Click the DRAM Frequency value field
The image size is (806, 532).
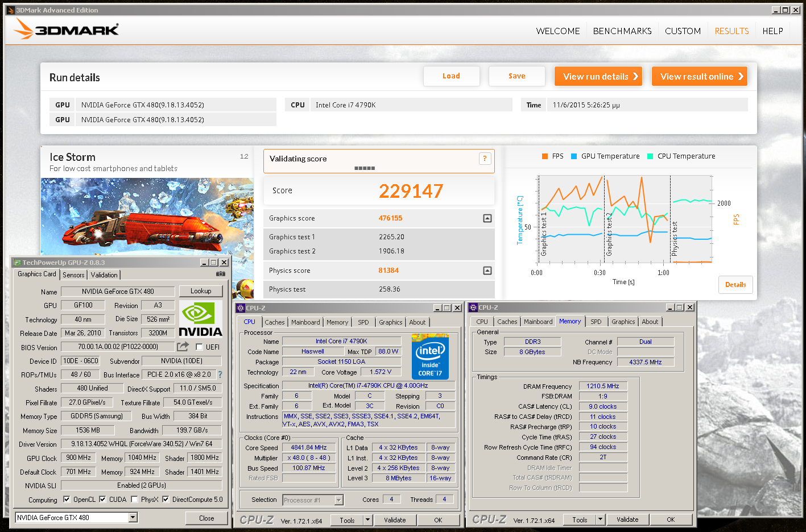point(603,386)
